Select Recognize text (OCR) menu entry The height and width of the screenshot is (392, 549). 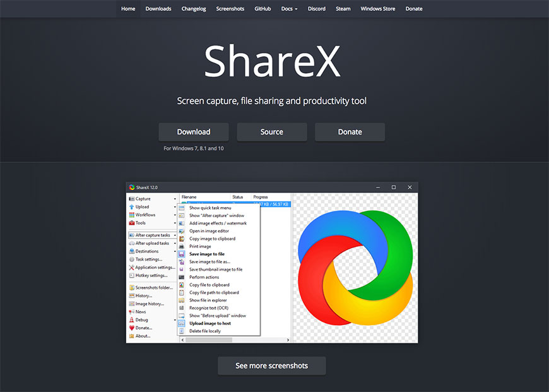coord(209,308)
